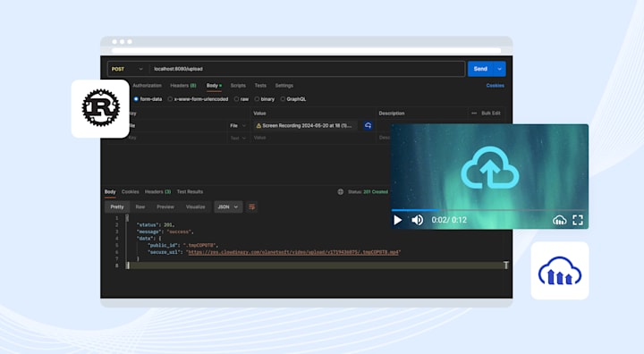Switch to the Scripts tab
The width and height of the screenshot is (644, 354).
click(x=238, y=86)
